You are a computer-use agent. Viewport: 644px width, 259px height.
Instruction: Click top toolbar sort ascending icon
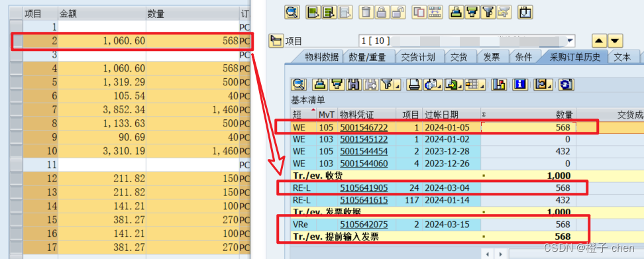click(456, 13)
